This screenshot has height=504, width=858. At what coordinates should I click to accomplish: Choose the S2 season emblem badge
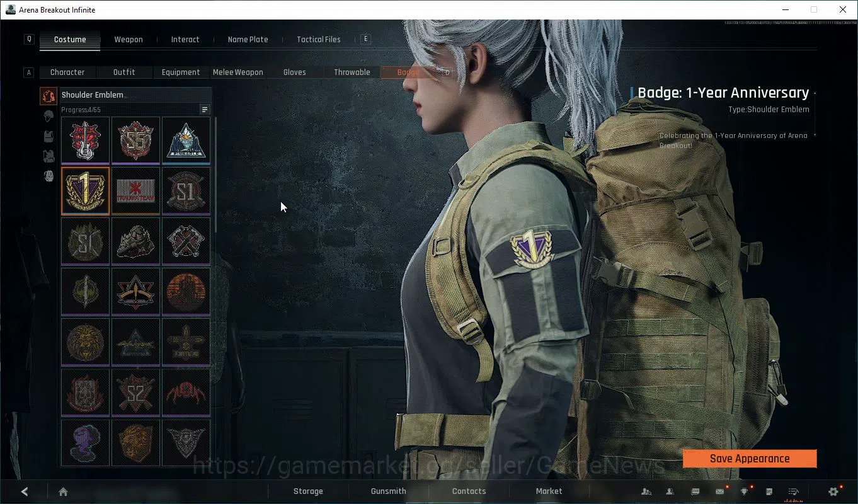point(135,392)
